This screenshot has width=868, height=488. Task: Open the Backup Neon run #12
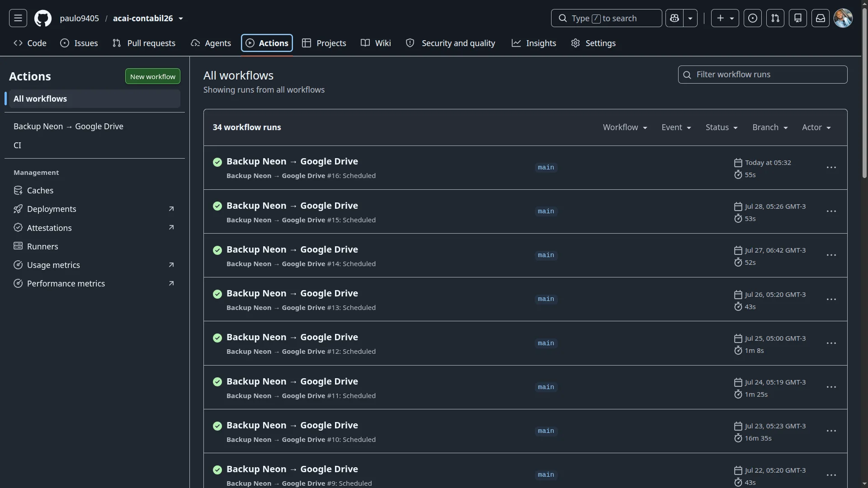[x=292, y=337]
